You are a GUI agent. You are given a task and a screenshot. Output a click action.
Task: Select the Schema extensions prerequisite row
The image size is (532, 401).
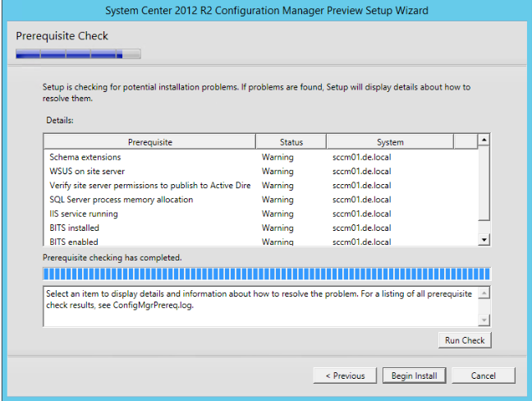(x=85, y=157)
